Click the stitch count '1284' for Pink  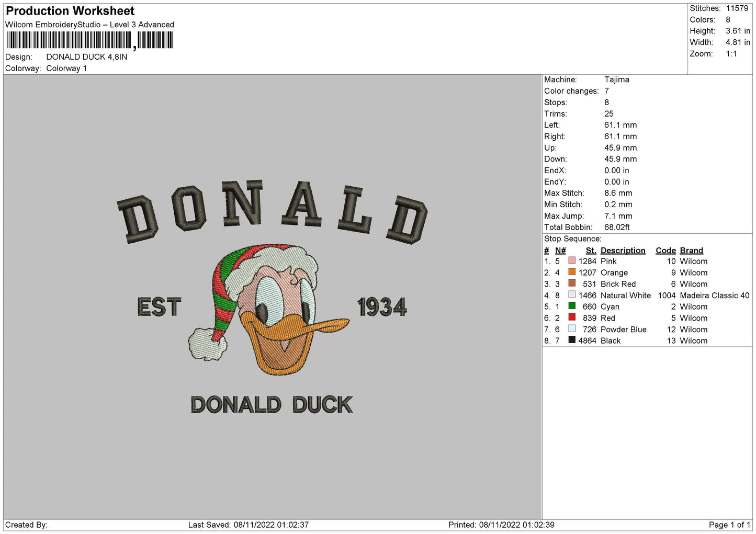[587, 261]
